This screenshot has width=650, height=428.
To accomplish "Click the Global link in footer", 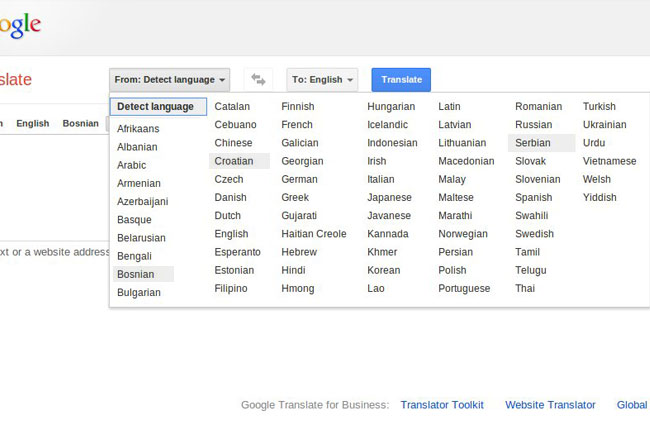I will click(632, 405).
